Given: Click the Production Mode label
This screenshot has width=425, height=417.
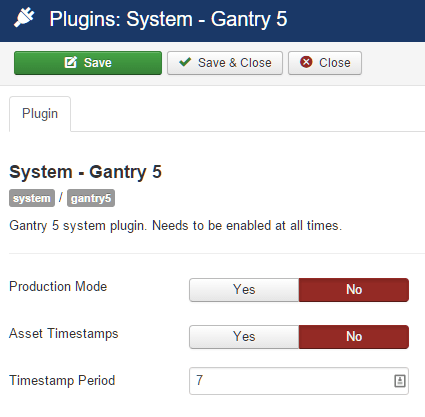Looking at the screenshot, I should click(x=58, y=286).
